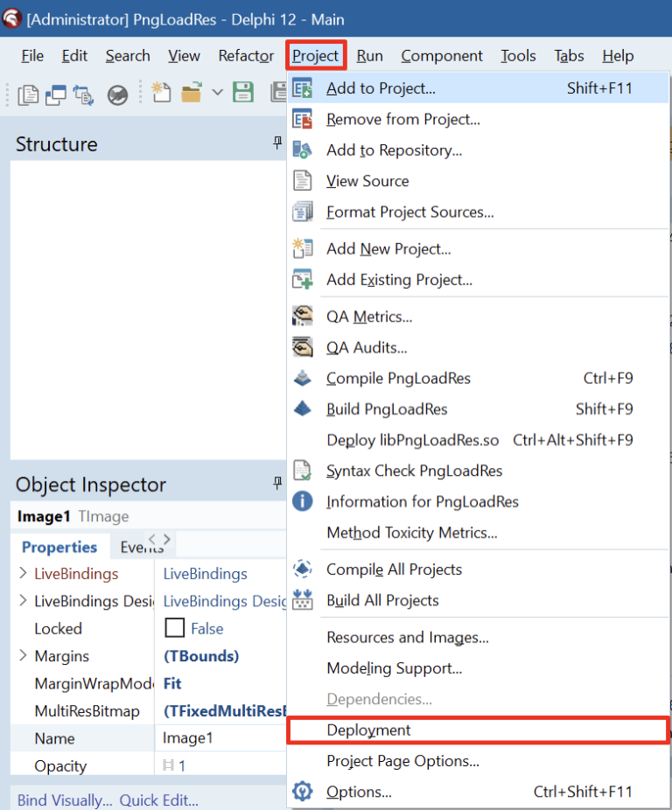Open the Run menu
This screenshot has height=810, width=672.
(369, 56)
